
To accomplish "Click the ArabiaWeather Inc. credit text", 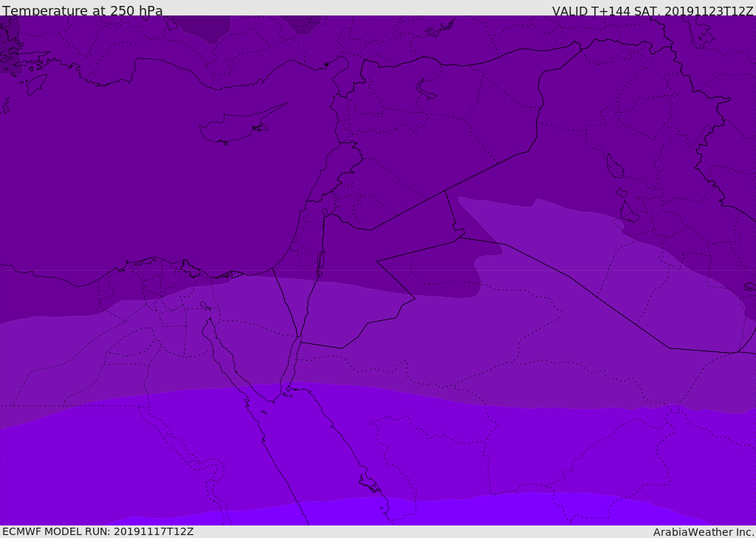I will tap(703, 531).
